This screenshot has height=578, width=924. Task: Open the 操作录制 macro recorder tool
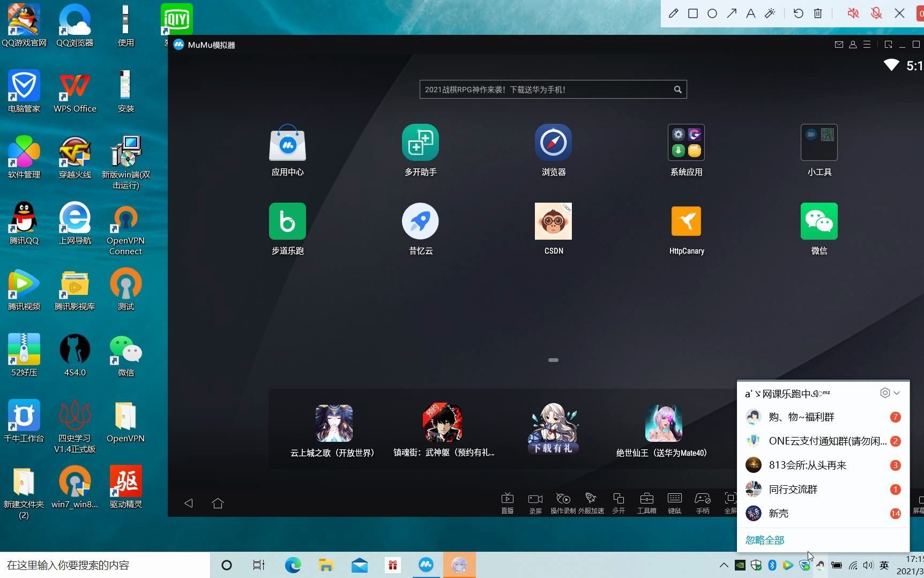click(563, 503)
